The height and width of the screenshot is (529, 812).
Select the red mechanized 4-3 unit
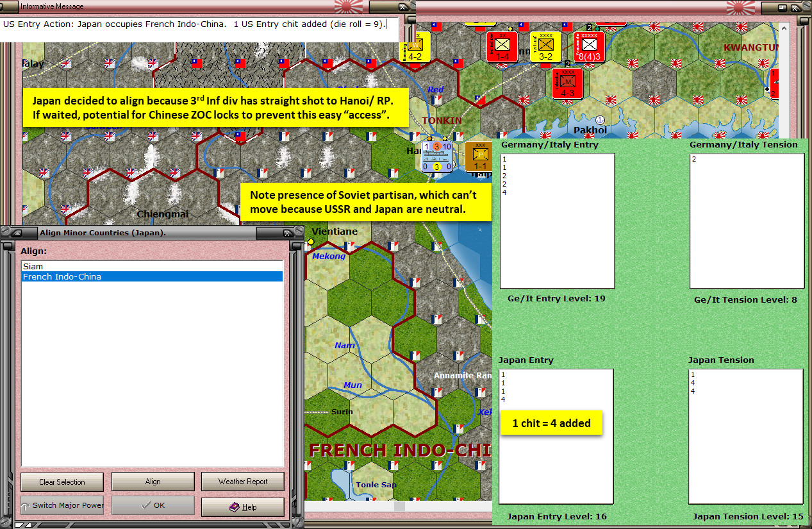pos(567,83)
